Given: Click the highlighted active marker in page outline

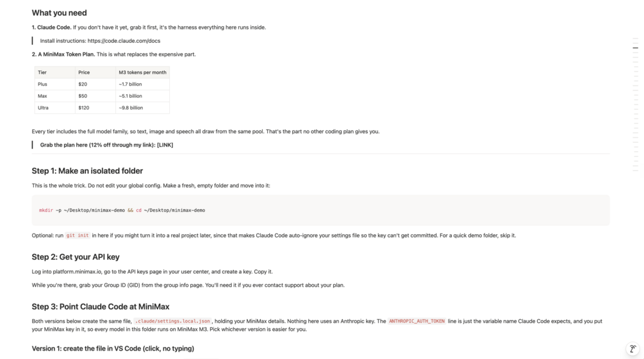Looking at the screenshot, I should pyautogui.click(x=636, y=48).
